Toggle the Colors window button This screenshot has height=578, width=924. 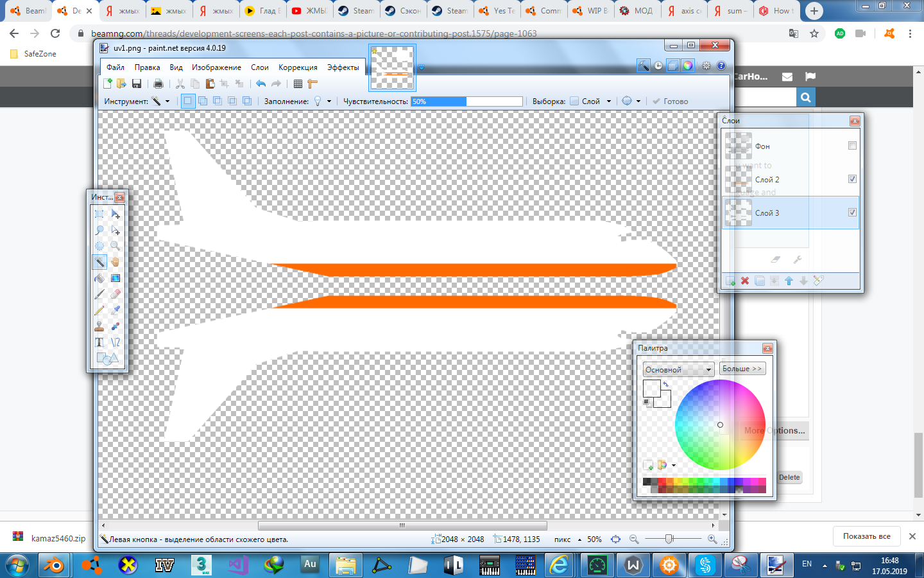tap(688, 66)
